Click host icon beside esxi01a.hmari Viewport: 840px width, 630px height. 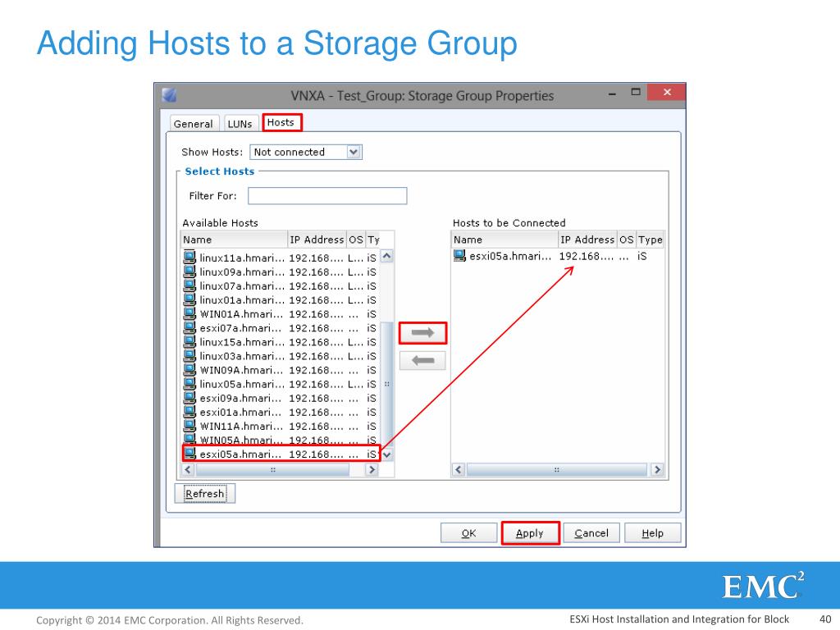pyautogui.click(x=189, y=411)
